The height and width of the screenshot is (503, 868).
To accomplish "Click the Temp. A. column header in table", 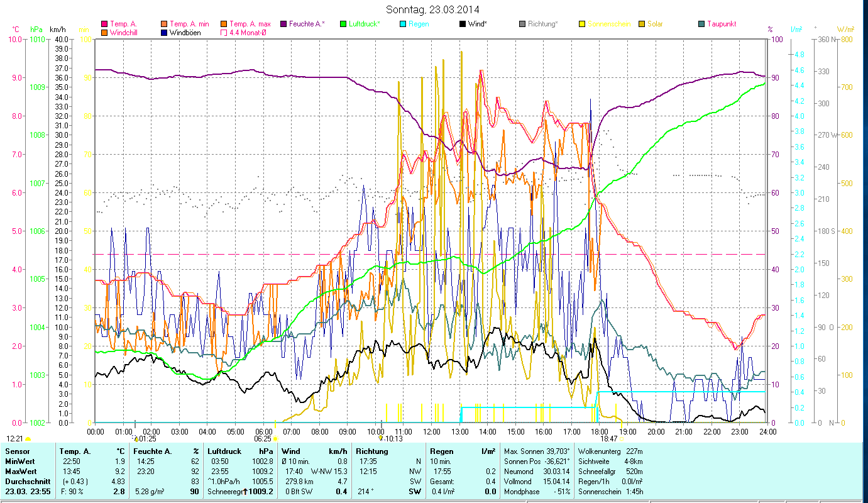I will 75,451.
